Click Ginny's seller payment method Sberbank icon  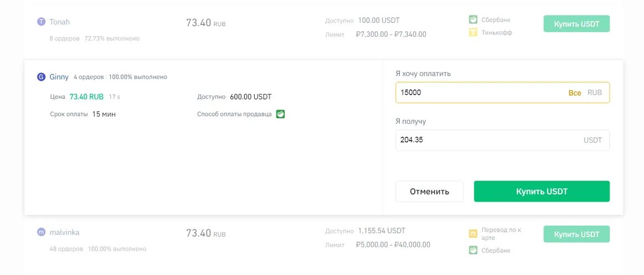coord(280,114)
